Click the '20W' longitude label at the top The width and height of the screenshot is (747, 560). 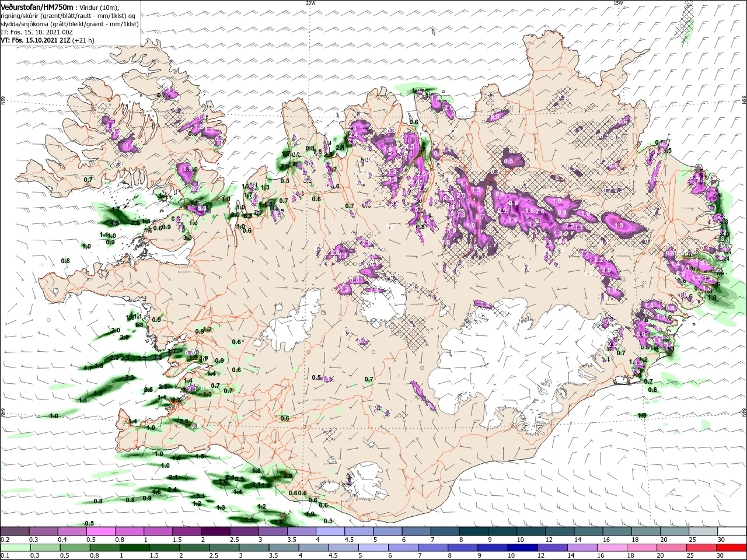(310, 3)
